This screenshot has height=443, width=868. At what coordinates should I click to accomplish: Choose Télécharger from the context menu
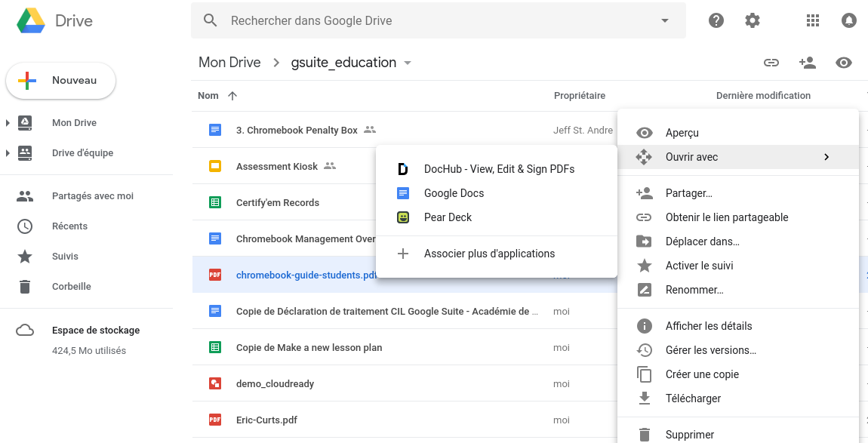click(694, 398)
